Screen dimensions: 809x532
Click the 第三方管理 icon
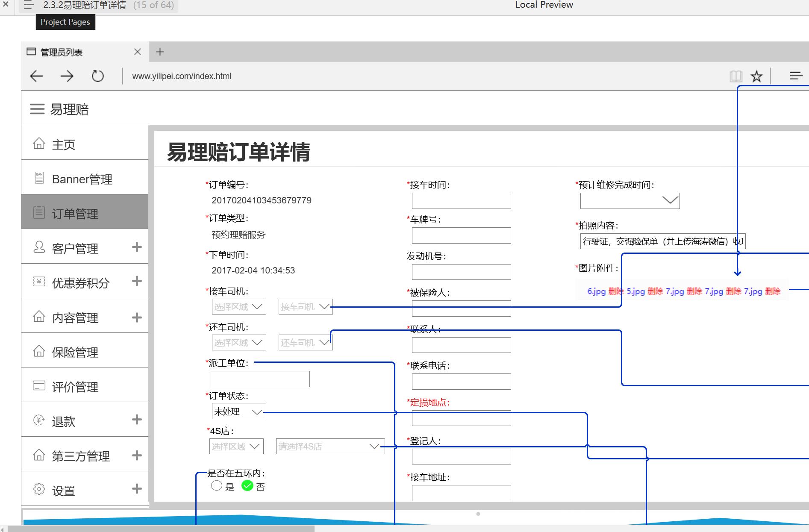click(x=39, y=455)
